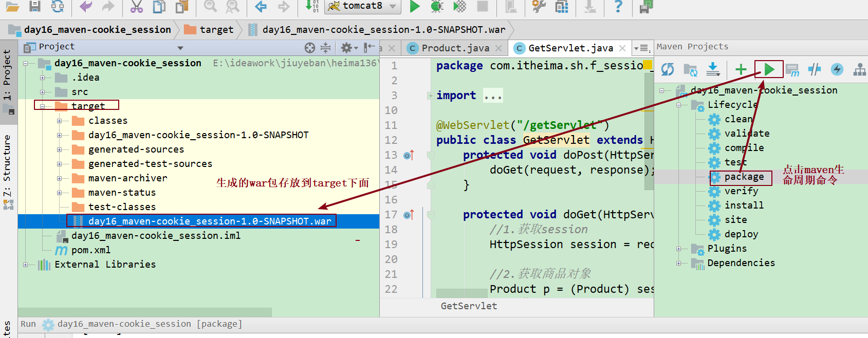Click day16_maven-cookie_session breadcrumb
The width and height of the screenshot is (868, 338).
pos(91,29)
